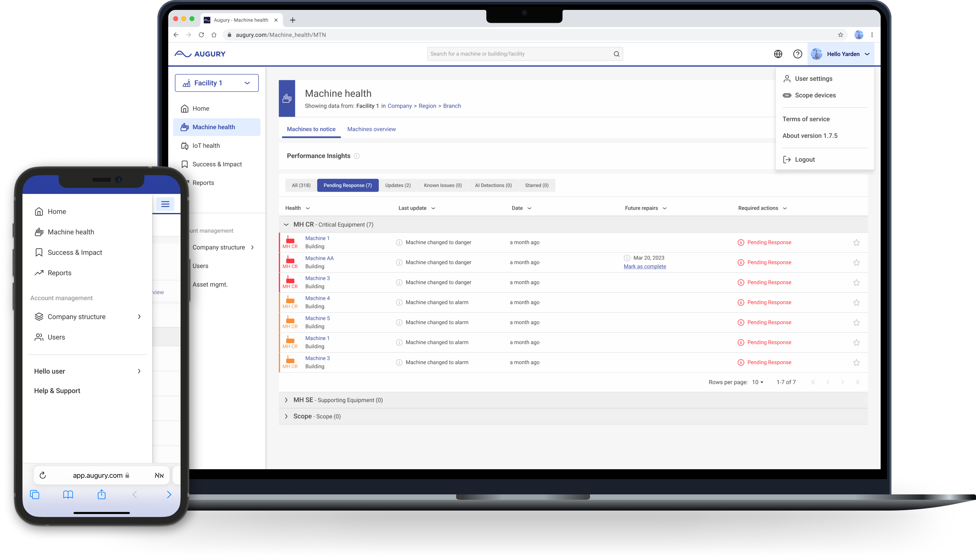This screenshot has width=976, height=560.
Task: Expand the Scope group row
Action: [x=286, y=416]
